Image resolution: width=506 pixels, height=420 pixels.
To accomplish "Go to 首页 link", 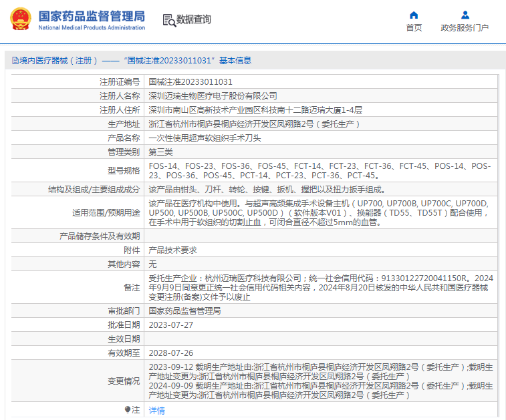I will [414, 28].
